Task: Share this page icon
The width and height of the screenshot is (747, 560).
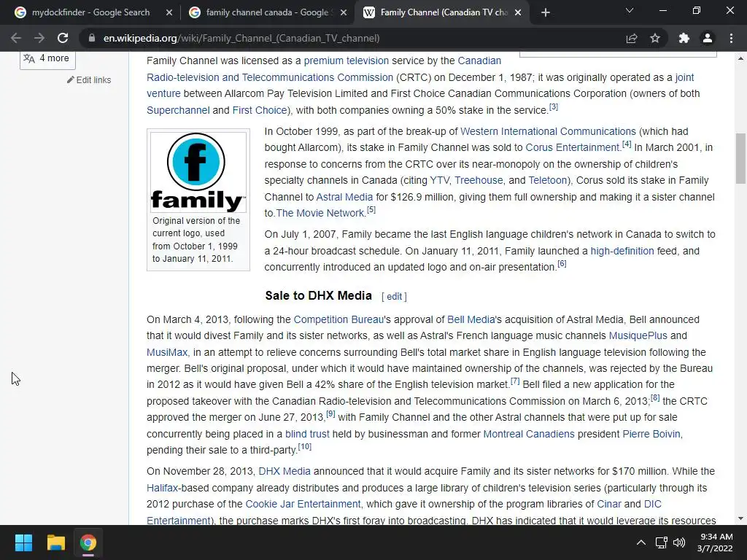Action: [x=632, y=38]
